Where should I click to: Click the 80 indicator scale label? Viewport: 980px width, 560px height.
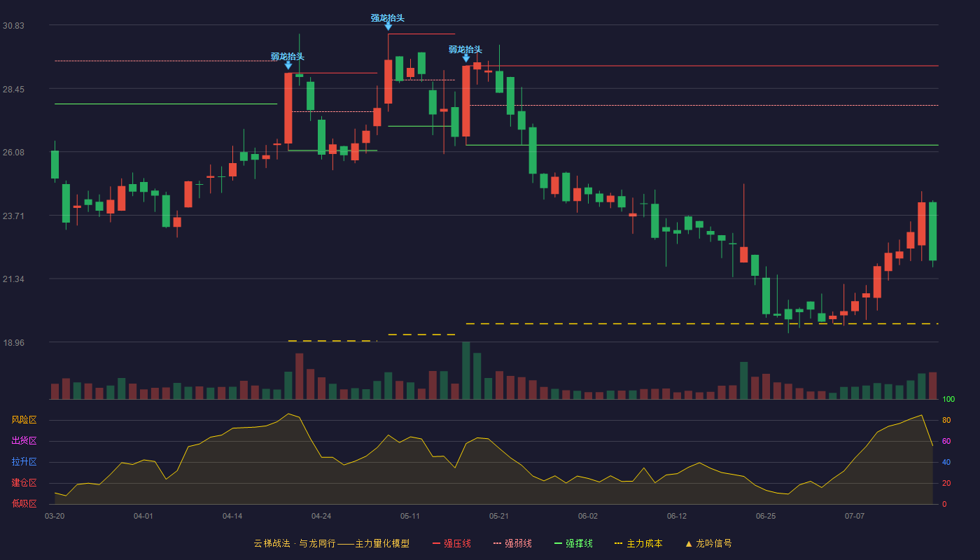[x=946, y=420]
